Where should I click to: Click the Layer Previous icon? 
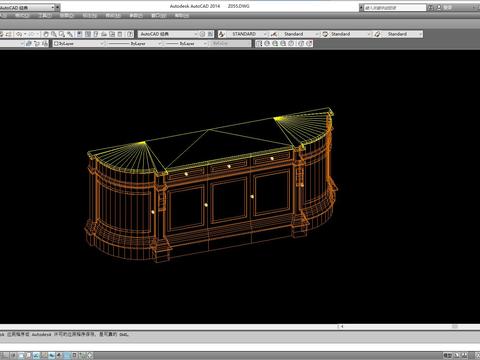click(37, 43)
